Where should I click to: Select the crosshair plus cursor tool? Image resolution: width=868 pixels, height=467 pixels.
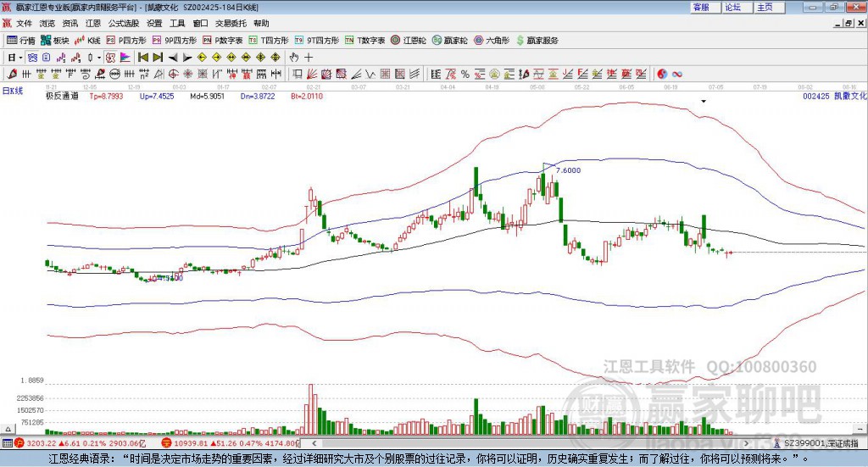[x=309, y=58]
